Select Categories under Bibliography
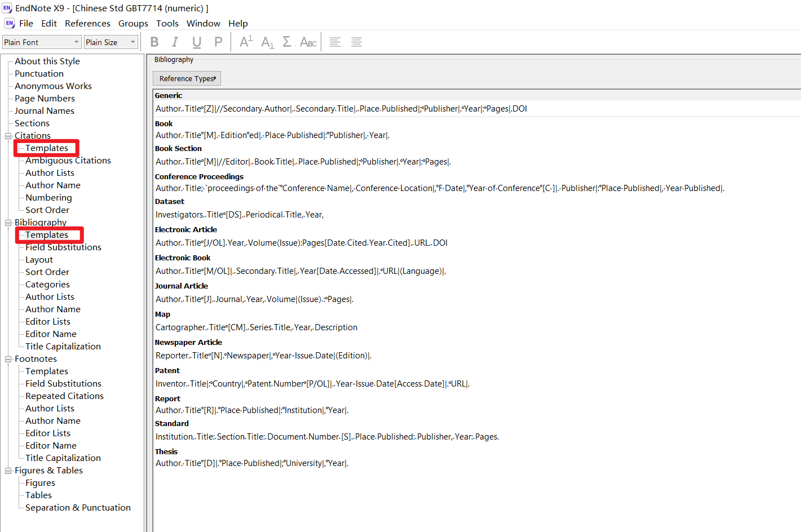The width and height of the screenshot is (801, 532). coord(47,284)
